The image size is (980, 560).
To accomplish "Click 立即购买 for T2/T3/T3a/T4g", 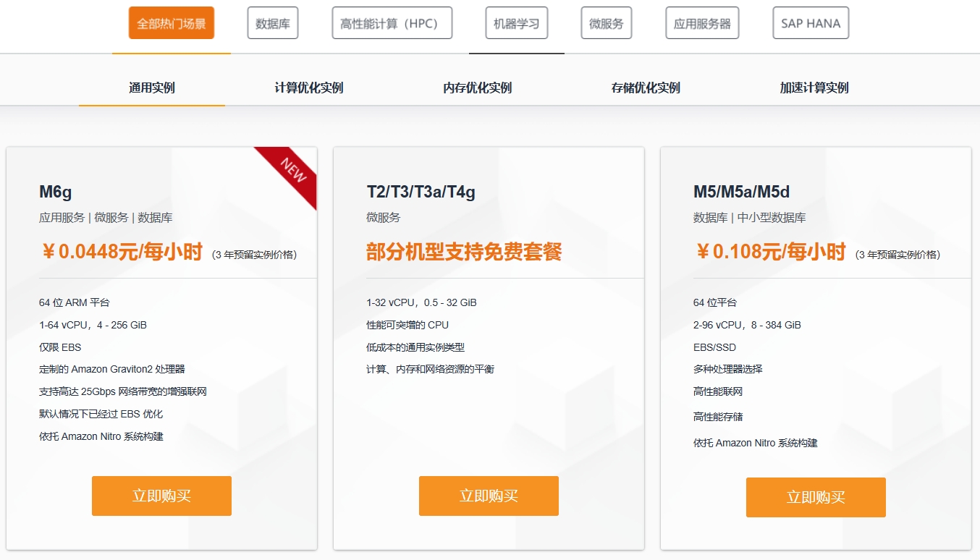I will [x=489, y=496].
